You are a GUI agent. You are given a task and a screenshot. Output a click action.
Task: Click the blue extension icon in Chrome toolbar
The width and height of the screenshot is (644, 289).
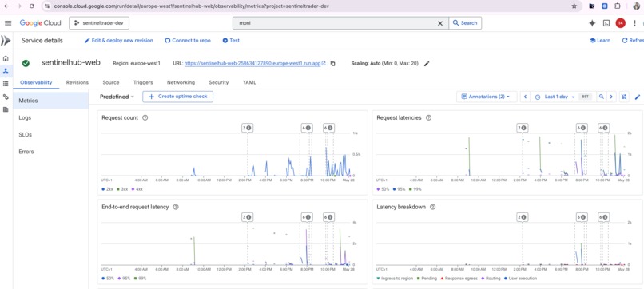click(x=605, y=6)
